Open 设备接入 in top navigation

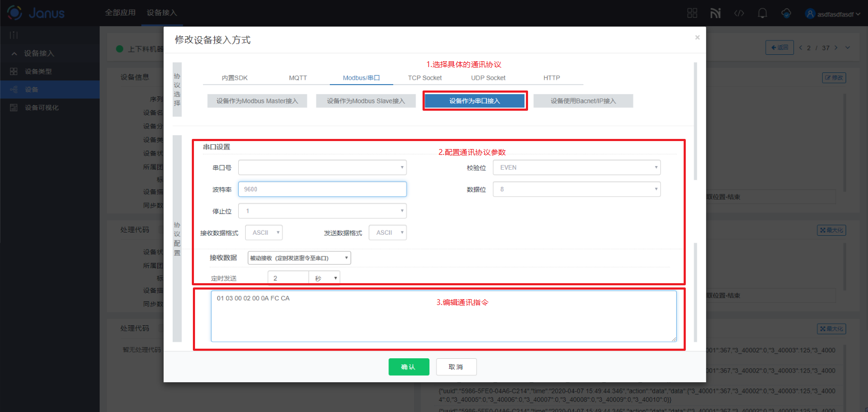162,13
